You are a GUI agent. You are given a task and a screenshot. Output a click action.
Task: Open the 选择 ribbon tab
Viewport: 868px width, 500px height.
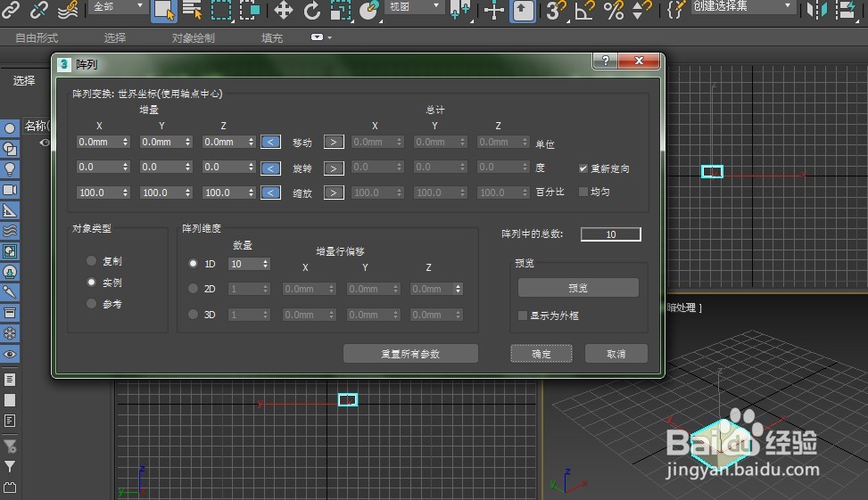coord(115,37)
